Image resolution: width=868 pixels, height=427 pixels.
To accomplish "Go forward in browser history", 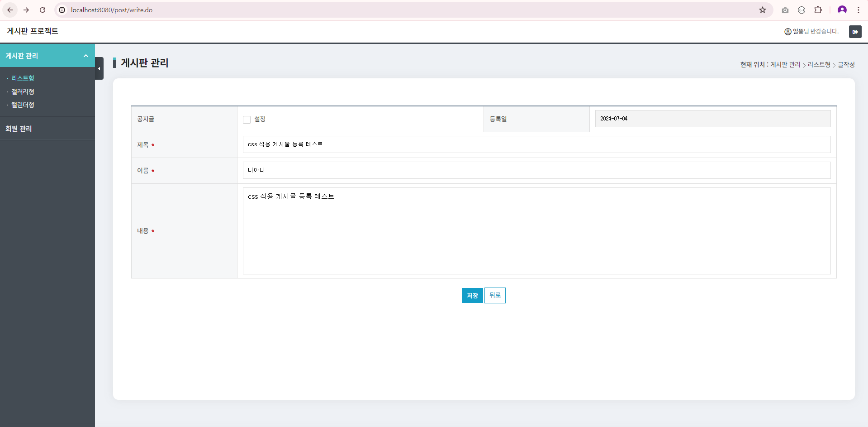I will click(x=26, y=10).
